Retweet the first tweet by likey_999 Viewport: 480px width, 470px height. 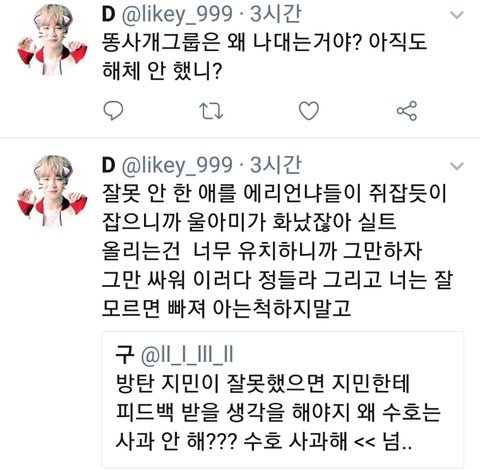coord(211,111)
